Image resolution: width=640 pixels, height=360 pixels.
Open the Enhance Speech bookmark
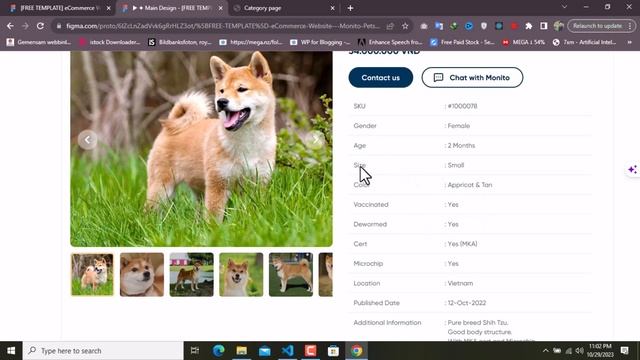[x=390, y=42]
